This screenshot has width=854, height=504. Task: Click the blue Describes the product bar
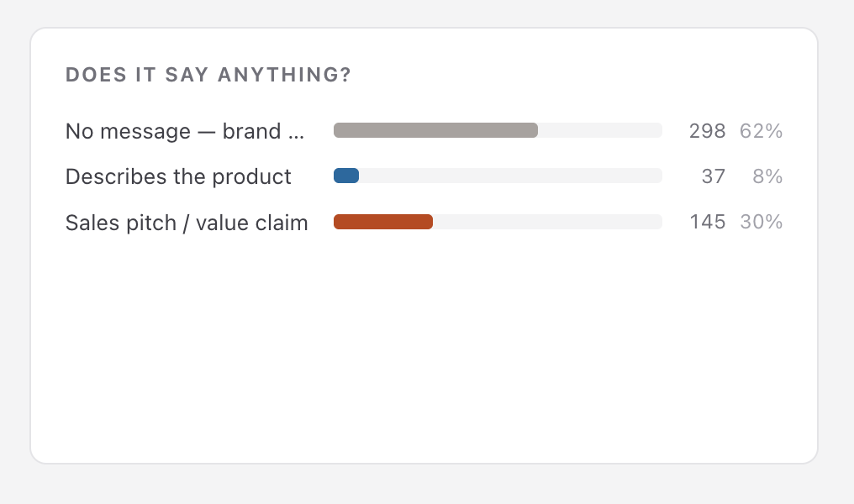(346, 176)
